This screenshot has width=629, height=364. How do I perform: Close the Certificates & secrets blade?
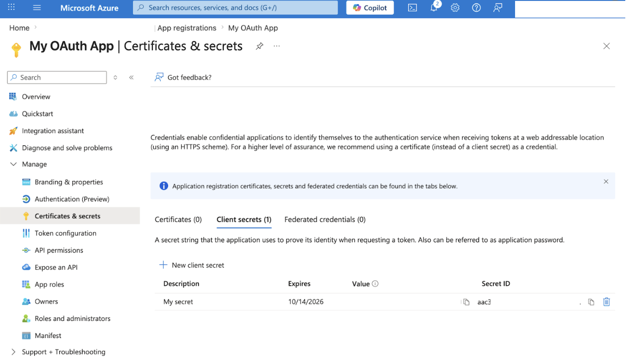(x=606, y=46)
